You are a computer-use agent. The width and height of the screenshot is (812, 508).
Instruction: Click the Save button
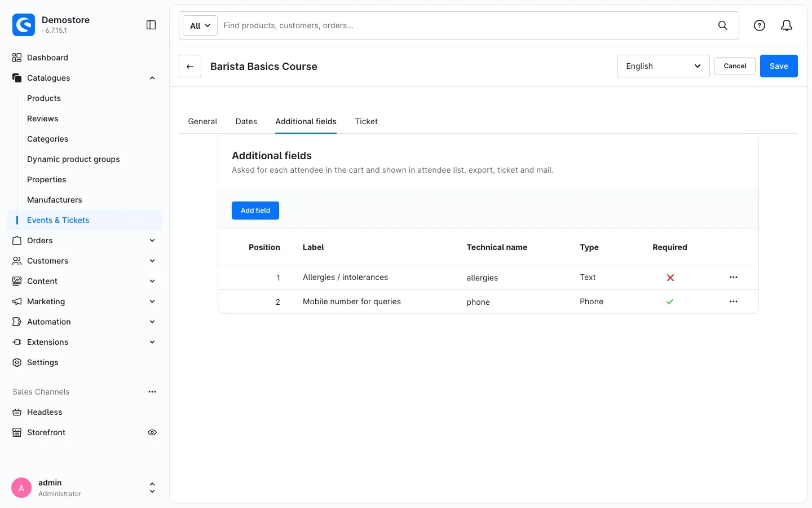point(779,66)
